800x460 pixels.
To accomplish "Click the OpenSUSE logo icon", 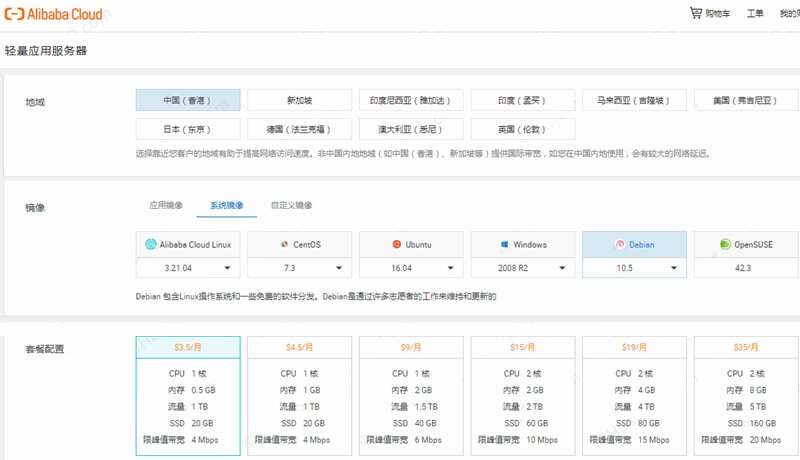I will [x=725, y=244].
